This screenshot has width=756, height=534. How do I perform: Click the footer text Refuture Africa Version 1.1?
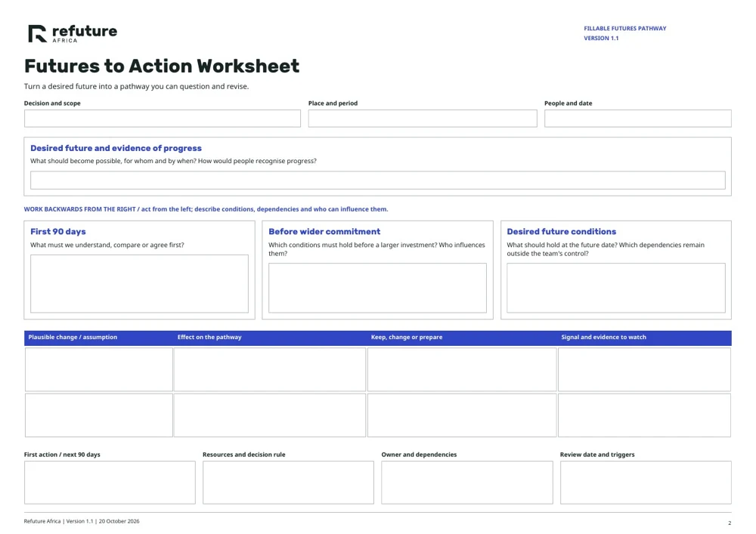(x=82, y=521)
